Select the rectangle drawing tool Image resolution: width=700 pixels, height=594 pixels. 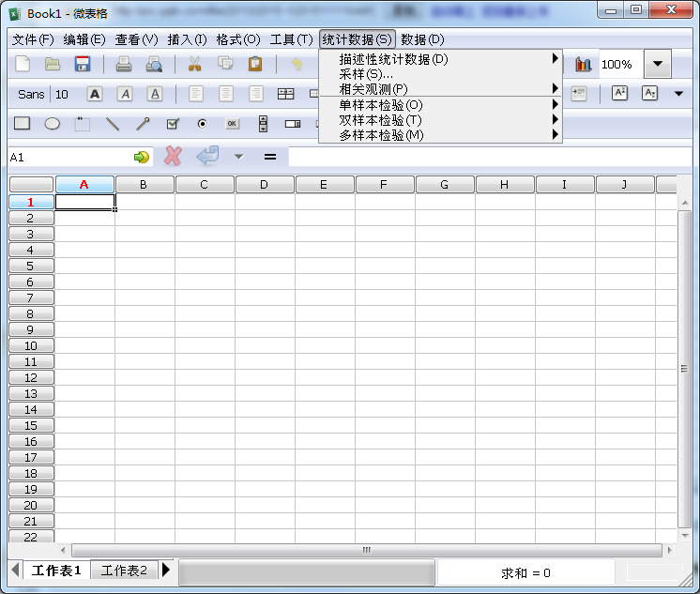pyautogui.click(x=23, y=124)
